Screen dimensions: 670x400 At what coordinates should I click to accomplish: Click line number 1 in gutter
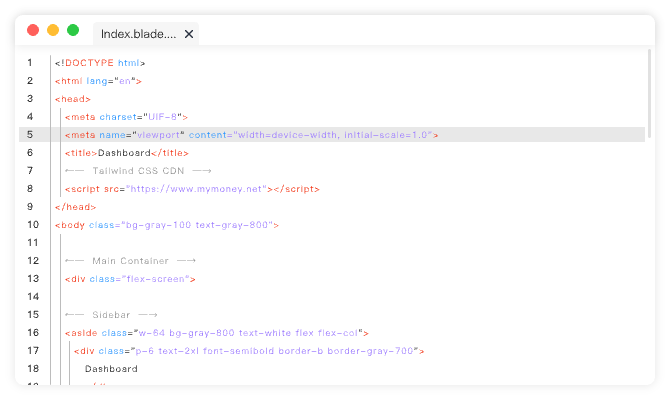click(x=30, y=63)
